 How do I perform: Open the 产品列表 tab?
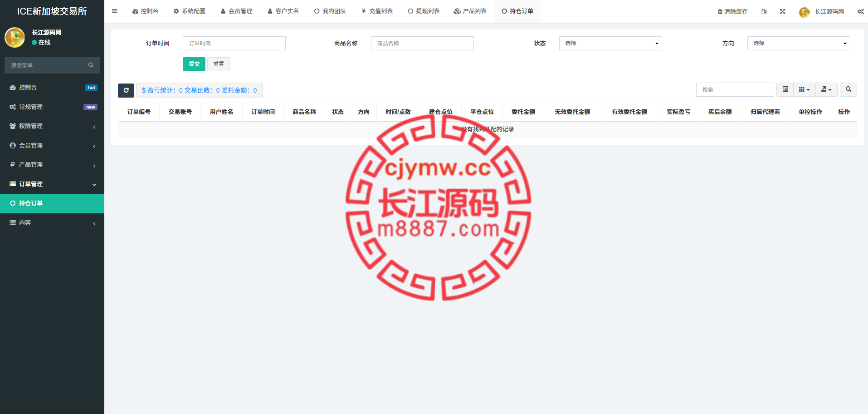coord(470,11)
